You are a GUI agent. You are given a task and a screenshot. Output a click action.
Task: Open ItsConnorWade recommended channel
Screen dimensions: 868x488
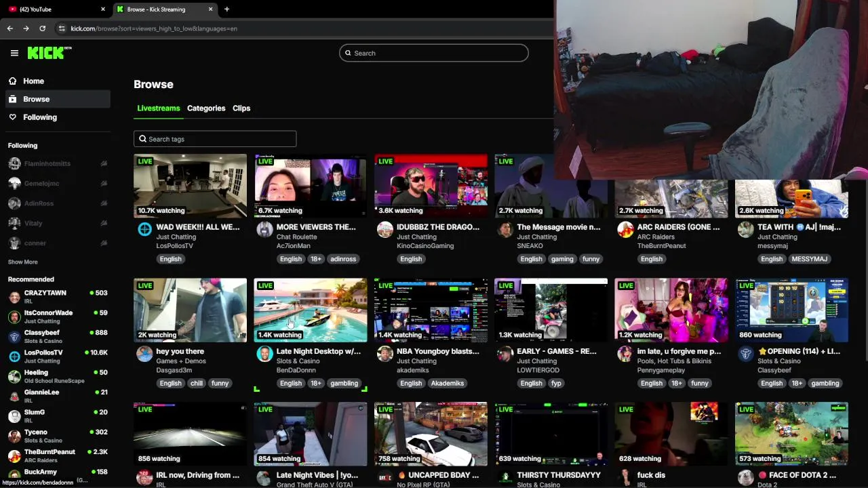click(57, 317)
